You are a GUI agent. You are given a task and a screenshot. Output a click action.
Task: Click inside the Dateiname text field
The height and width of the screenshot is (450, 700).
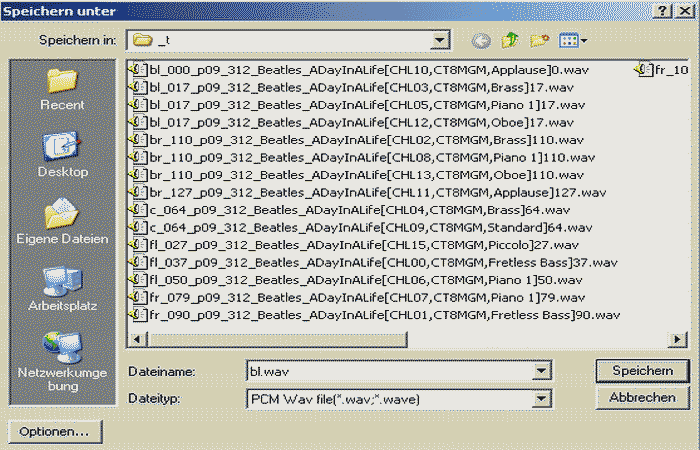[x=390, y=371]
